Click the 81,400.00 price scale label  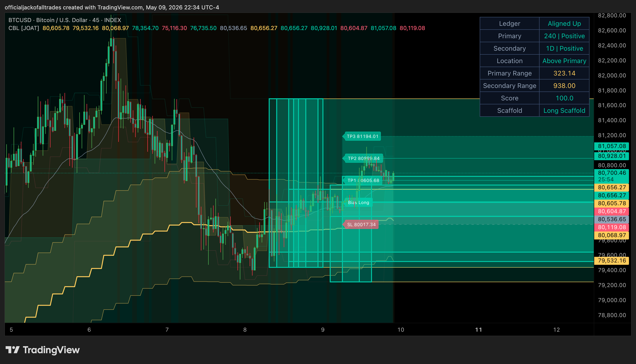click(x=612, y=120)
